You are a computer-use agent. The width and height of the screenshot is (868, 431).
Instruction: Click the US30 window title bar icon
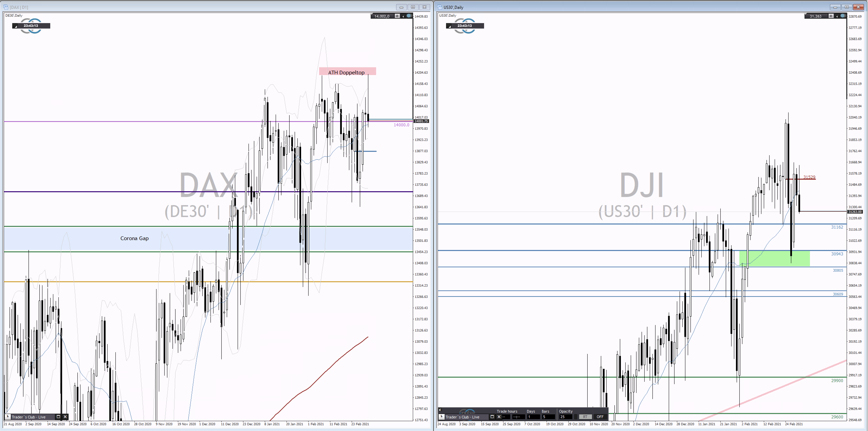(x=439, y=7)
